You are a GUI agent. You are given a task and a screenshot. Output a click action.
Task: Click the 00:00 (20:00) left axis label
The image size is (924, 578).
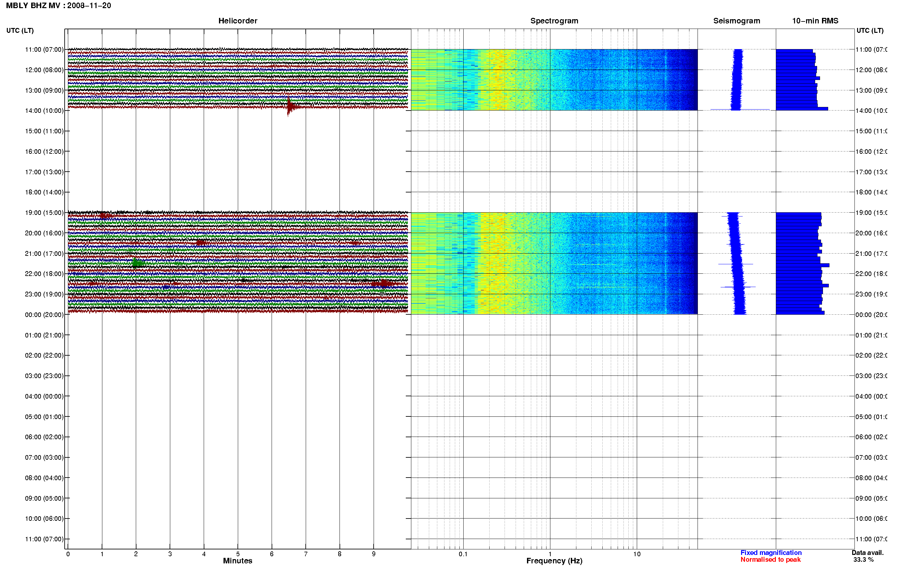click(x=44, y=315)
